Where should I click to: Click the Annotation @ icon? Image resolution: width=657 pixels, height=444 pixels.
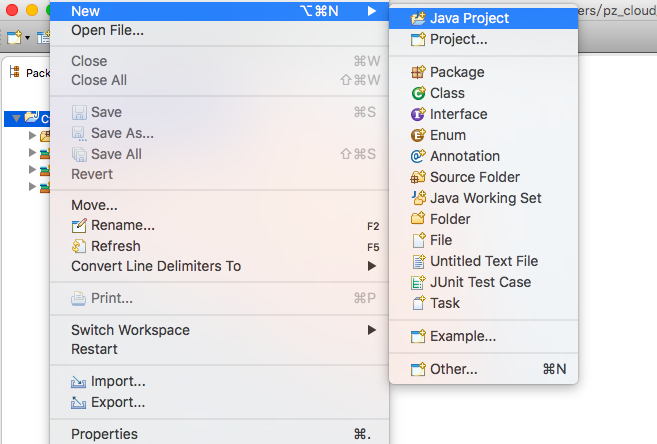[419, 156]
